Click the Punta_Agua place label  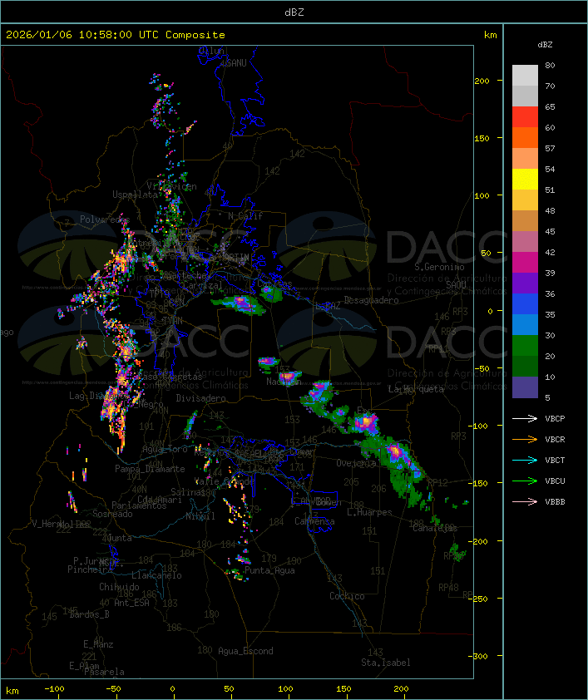(269, 570)
